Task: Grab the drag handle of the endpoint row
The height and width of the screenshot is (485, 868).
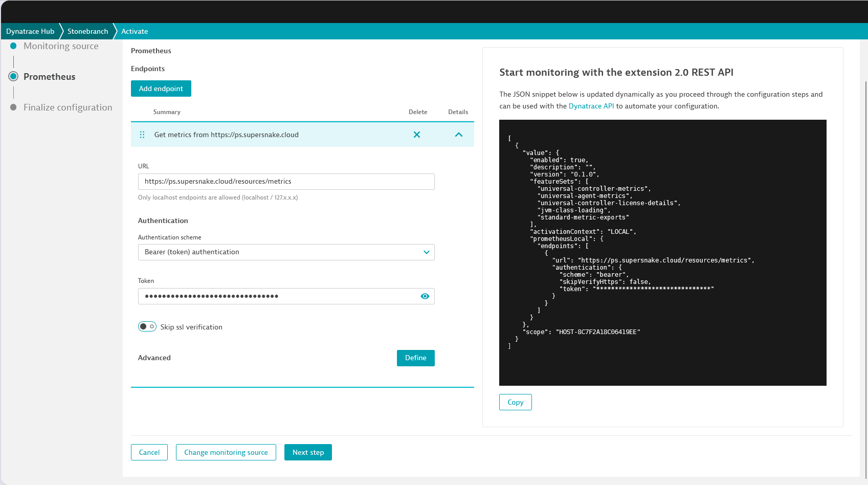Action: click(x=142, y=135)
